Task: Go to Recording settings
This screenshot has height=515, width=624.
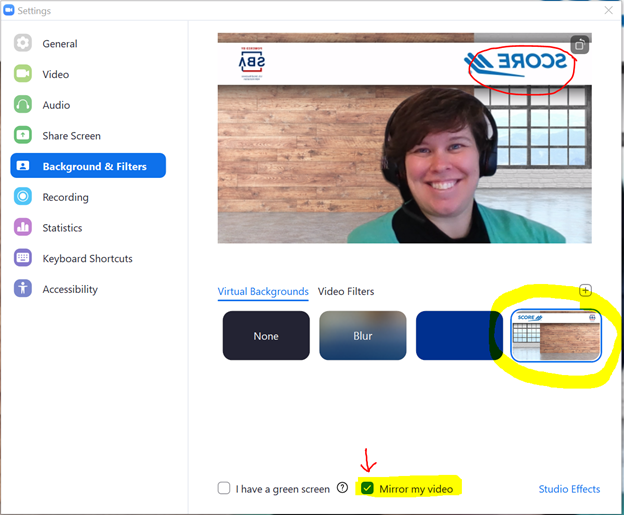Action: coord(88,196)
